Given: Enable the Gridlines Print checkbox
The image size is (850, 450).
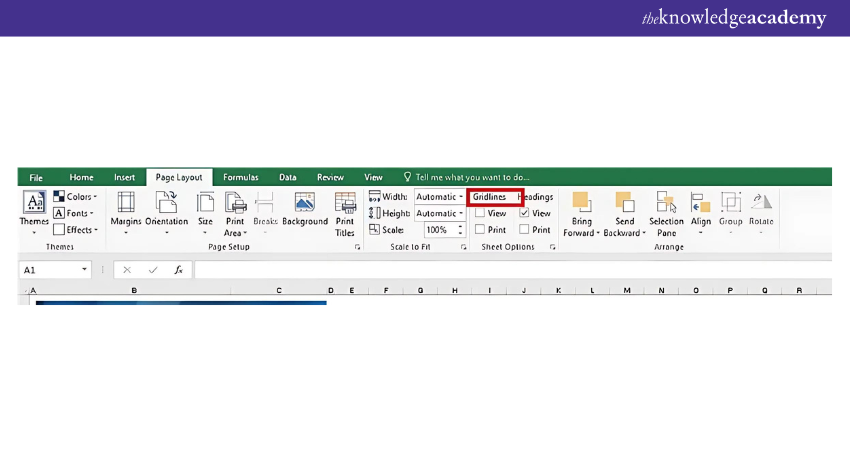Looking at the screenshot, I should 480,229.
